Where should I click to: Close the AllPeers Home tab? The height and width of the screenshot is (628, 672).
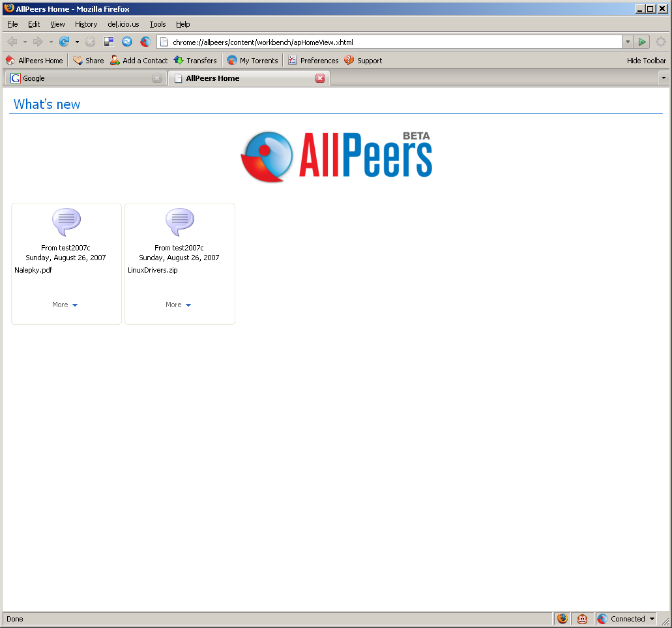[320, 78]
